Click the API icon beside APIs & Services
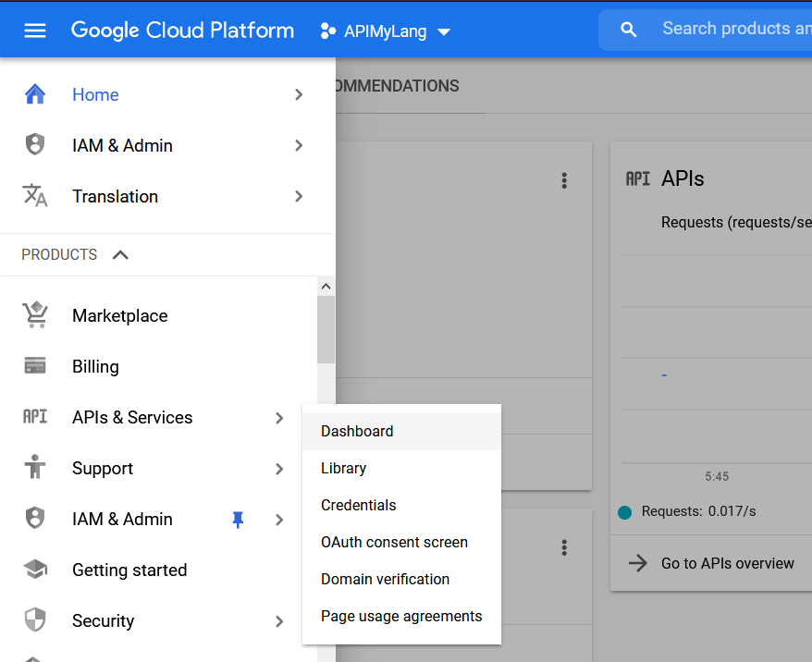Screen dimensions: 812x662 (35, 417)
